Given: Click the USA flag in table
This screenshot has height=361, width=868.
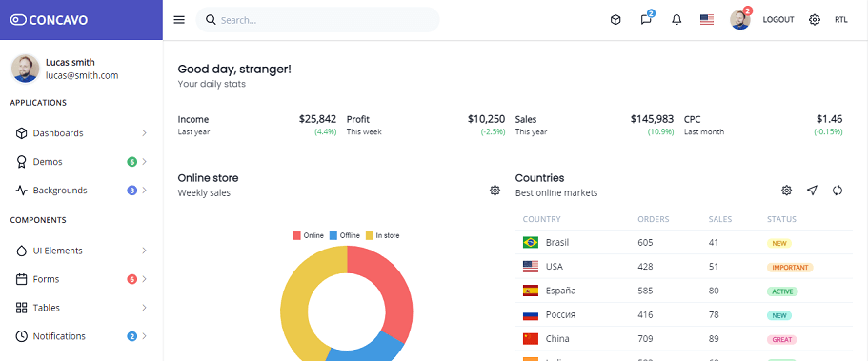Looking at the screenshot, I should (531, 267).
